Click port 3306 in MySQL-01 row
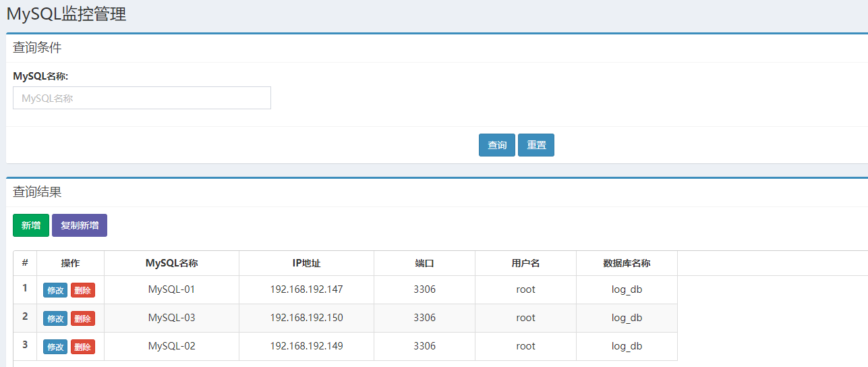This screenshot has width=868, height=367. pyautogui.click(x=425, y=289)
